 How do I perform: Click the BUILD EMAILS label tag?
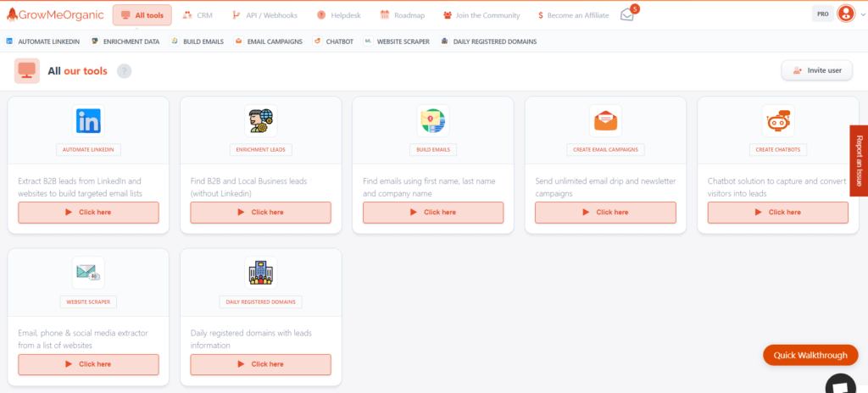click(433, 149)
